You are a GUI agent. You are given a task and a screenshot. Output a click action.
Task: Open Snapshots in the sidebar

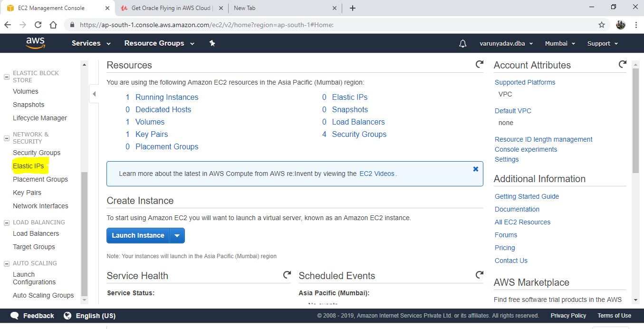[29, 105]
